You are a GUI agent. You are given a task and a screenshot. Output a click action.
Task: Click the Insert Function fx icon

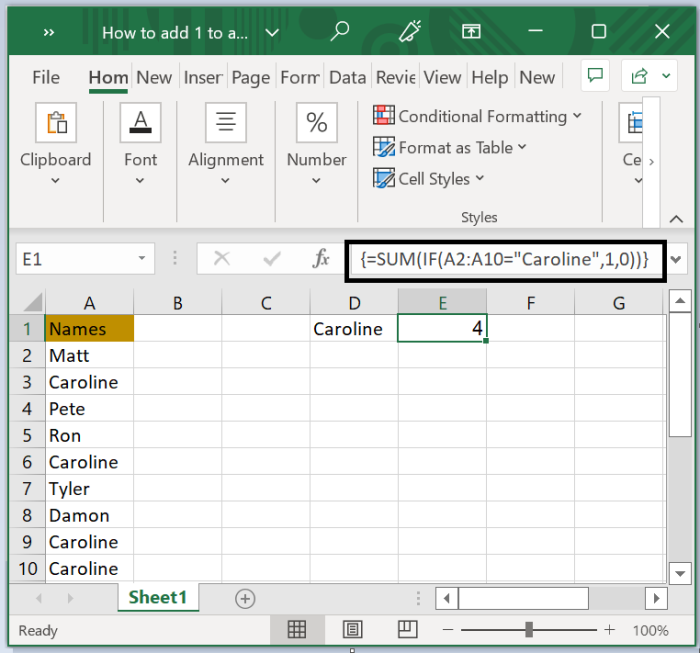pos(321,259)
